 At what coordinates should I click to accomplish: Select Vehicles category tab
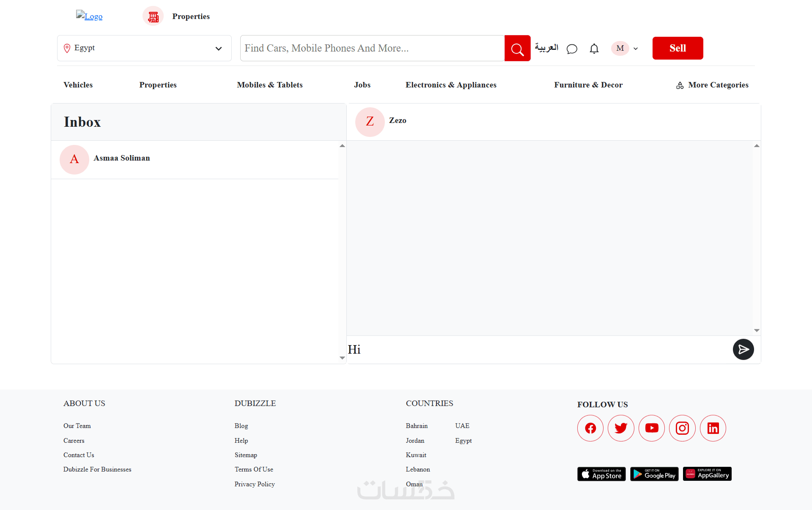point(78,85)
